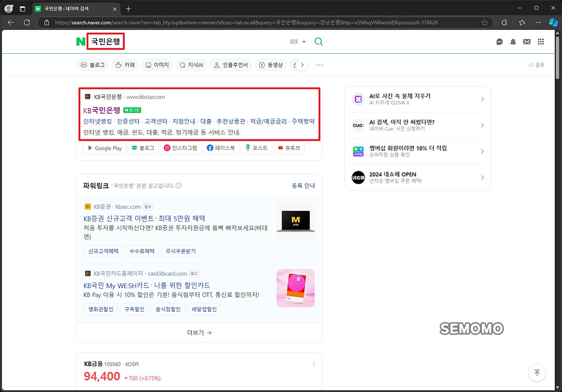Open the on-screen keyboard icon
Screen dimensions: 562x392
(294, 42)
